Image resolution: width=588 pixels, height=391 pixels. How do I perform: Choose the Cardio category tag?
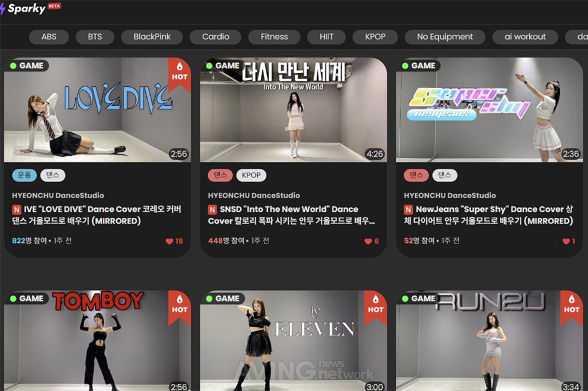[x=216, y=37]
